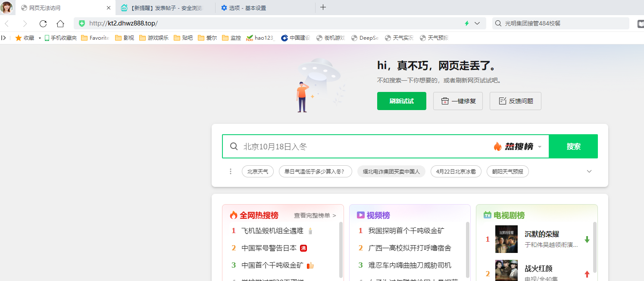Open 查看完整榜单 full ranking link

click(x=312, y=215)
